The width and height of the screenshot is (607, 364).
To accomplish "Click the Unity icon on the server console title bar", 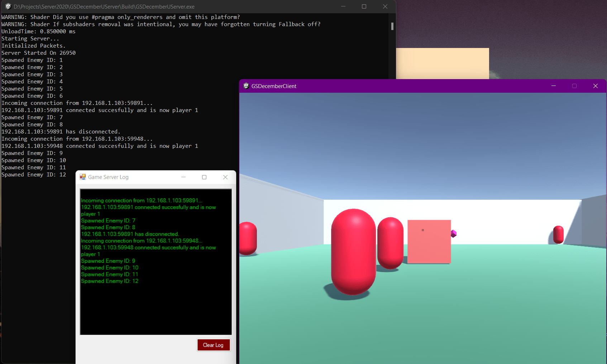I will [x=8, y=6].
